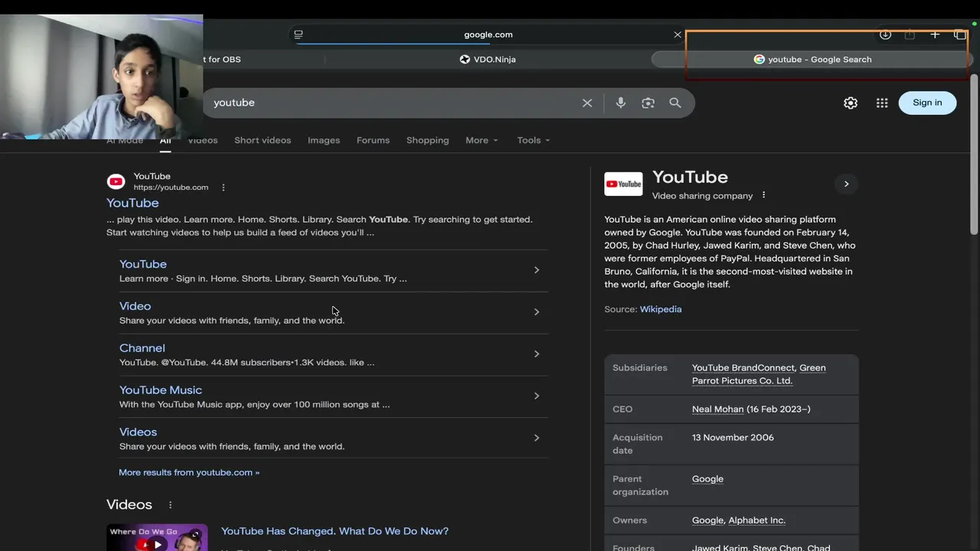Image resolution: width=980 pixels, height=551 pixels.
Task: Open the Channel sitelink
Action: tap(142, 348)
